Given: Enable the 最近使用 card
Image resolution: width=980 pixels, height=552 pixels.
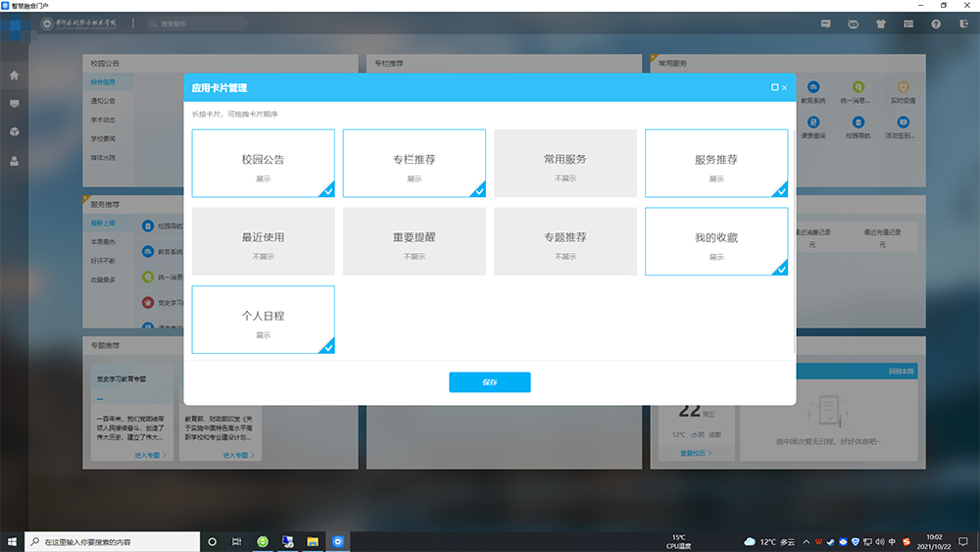Looking at the screenshot, I should 263,241.
